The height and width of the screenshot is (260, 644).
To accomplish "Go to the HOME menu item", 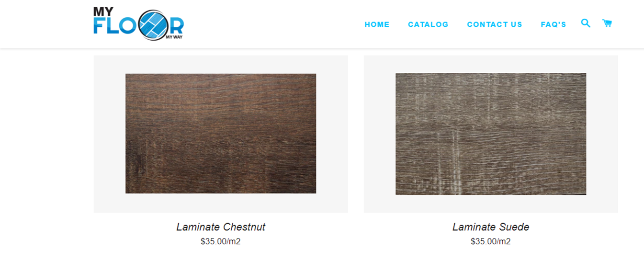I will click(377, 24).
